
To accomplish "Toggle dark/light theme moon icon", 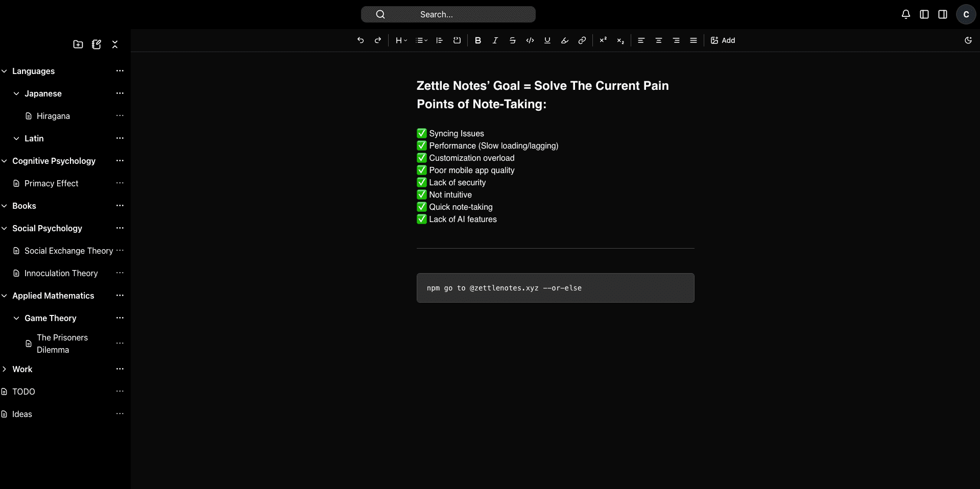I will (968, 40).
